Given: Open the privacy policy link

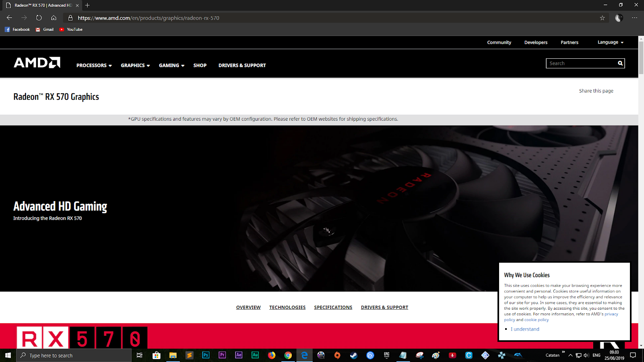Looking at the screenshot, I should tap(611, 314).
